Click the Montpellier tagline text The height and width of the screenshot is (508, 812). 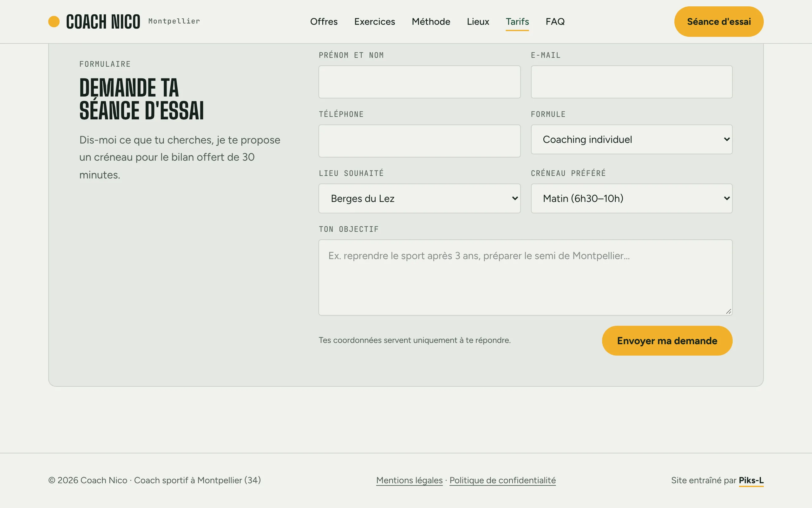coord(174,21)
